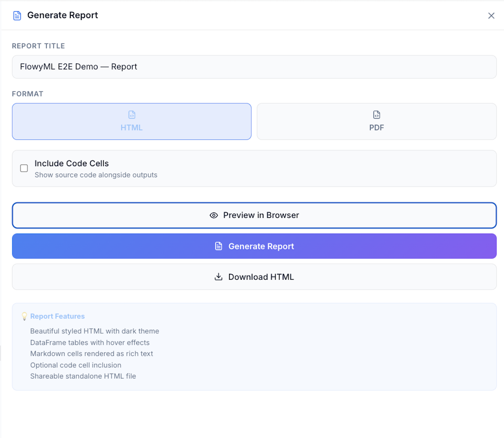504x438 pixels.
Task: Click the document icon on the gradient Generate Report button
Action: [x=219, y=246]
